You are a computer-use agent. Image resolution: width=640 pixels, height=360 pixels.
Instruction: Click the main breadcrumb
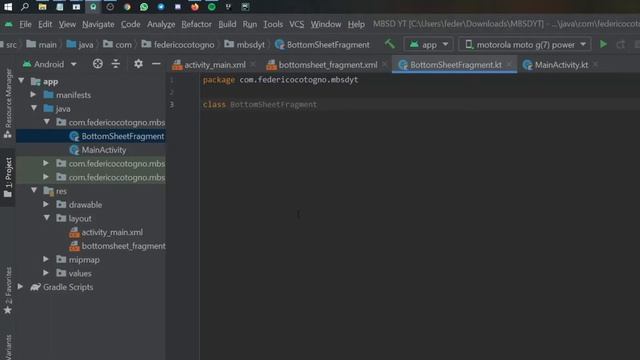42,44
